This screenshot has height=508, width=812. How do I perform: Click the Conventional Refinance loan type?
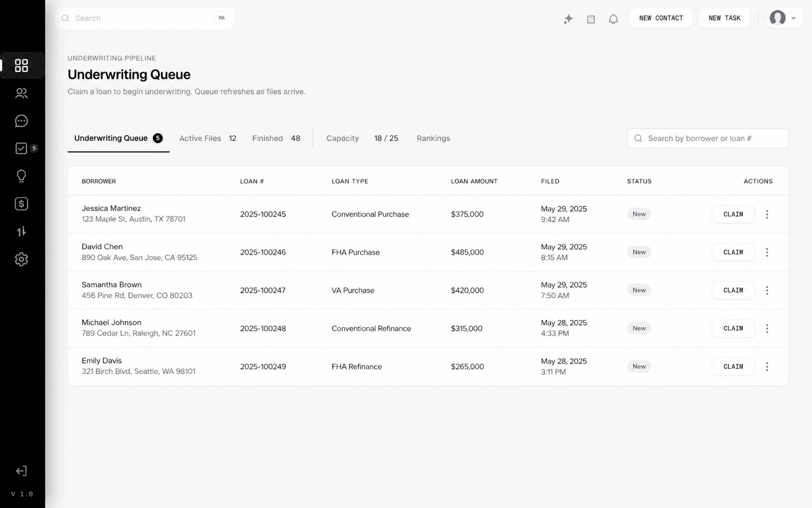371,328
